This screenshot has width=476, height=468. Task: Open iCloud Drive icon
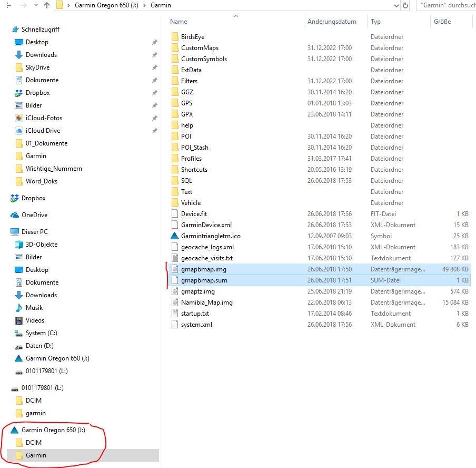click(19, 131)
